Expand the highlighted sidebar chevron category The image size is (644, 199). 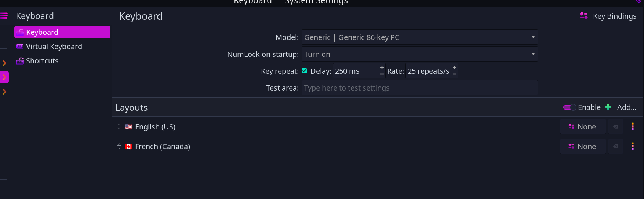(x=4, y=77)
